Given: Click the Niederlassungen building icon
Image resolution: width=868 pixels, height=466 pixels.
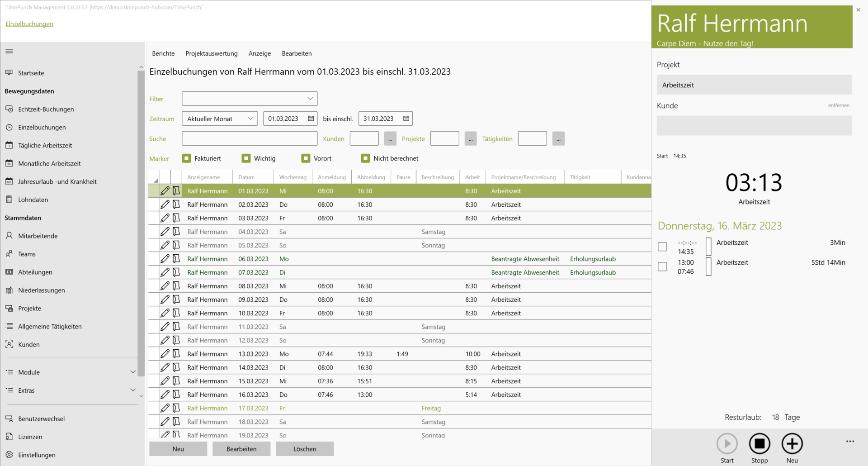Looking at the screenshot, I should [9, 290].
